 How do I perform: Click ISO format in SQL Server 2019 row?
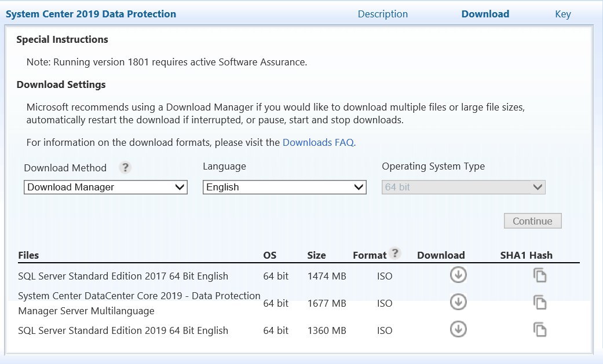[385, 330]
